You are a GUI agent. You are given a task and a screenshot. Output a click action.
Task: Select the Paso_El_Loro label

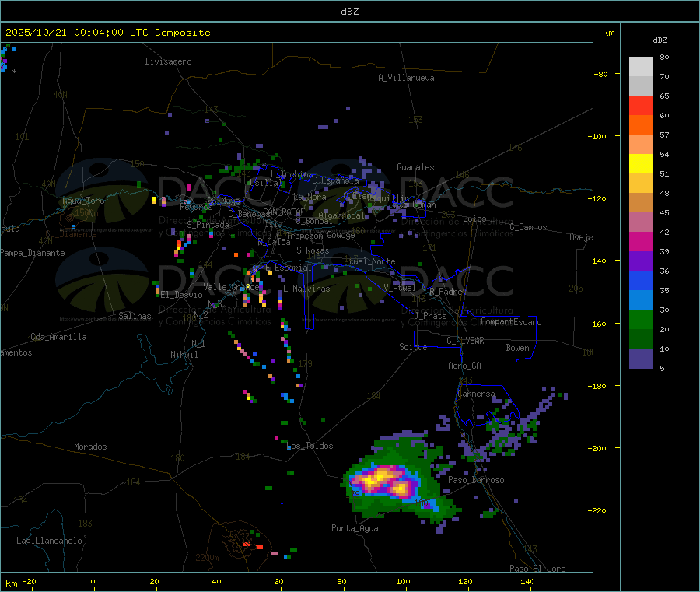(x=537, y=569)
